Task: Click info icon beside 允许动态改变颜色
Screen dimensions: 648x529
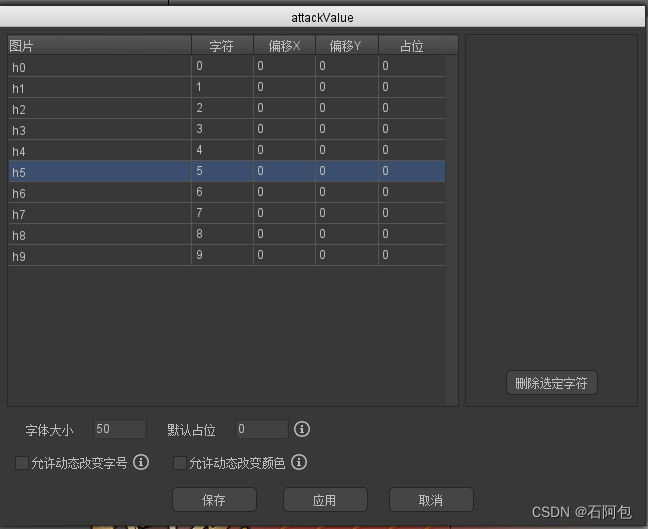Action: pyautogui.click(x=299, y=462)
